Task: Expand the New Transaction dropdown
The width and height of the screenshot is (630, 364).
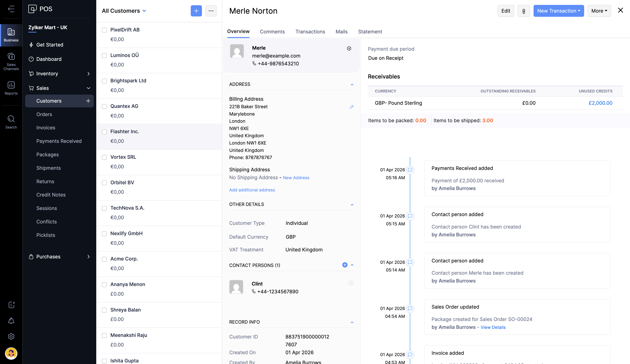Action: click(x=558, y=11)
